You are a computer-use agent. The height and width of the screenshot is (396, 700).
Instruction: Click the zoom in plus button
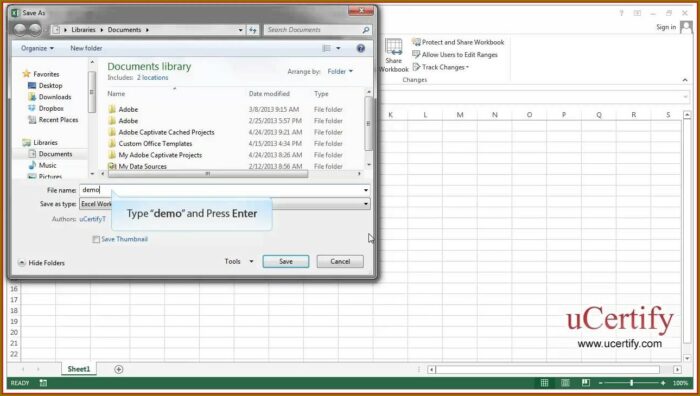point(663,383)
